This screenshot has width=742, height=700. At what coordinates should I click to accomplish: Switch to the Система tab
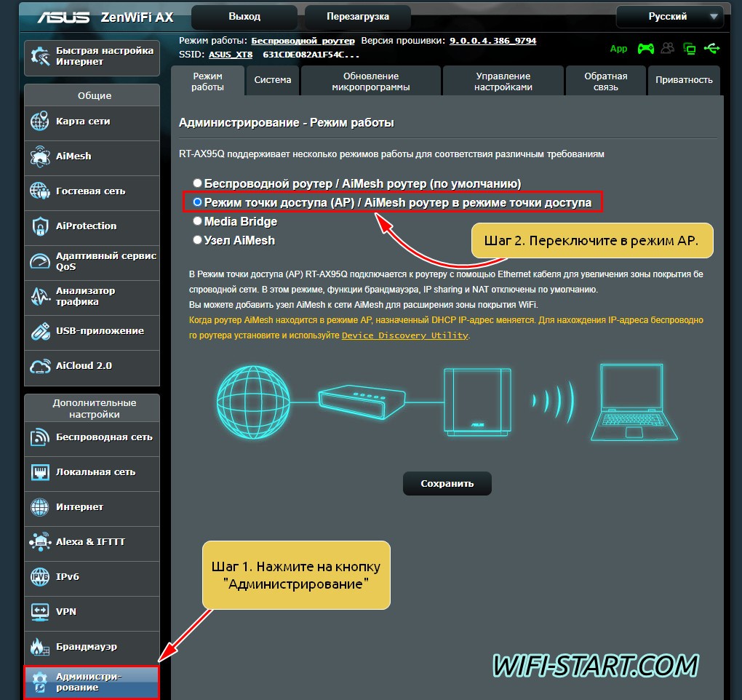pos(273,81)
